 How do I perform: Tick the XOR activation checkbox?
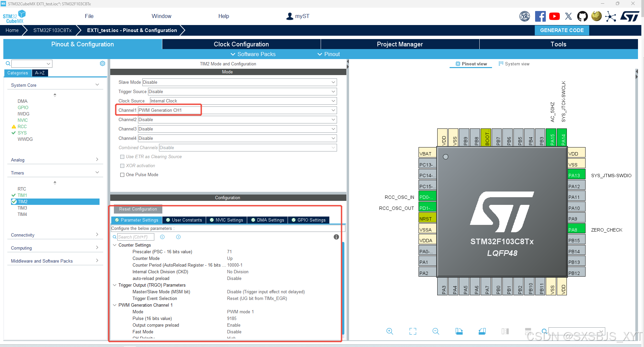122,166
